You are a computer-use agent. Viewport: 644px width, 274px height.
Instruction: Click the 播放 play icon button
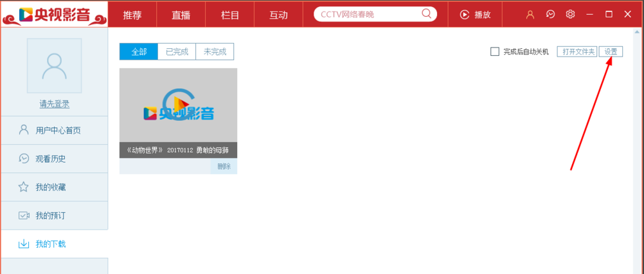(475, 15)
